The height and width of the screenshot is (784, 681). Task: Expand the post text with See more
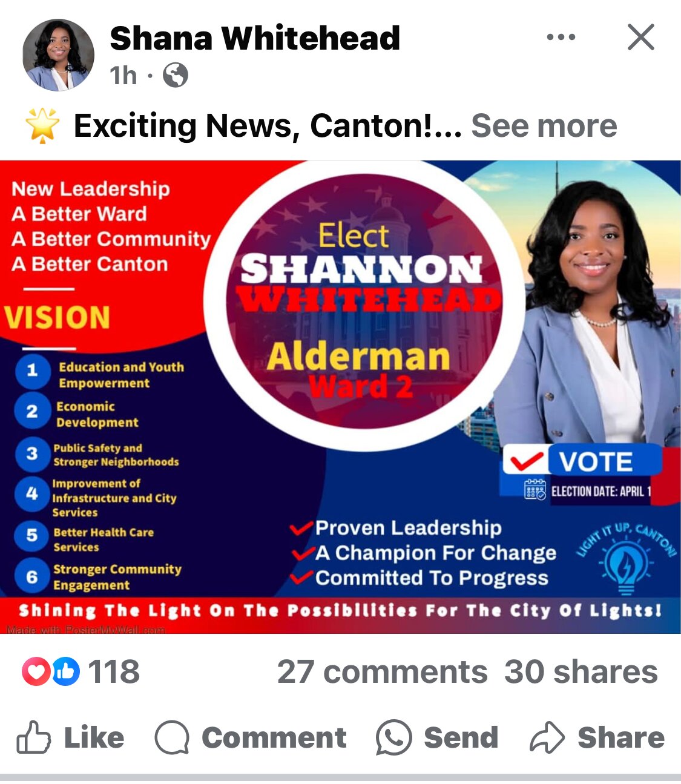coord(544,126)
